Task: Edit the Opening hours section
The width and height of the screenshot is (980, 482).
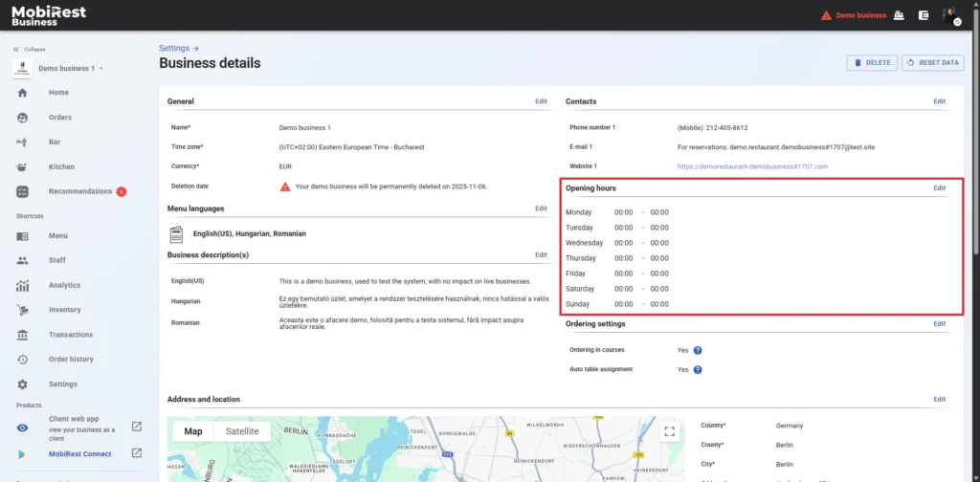Action: click(939, 188)
